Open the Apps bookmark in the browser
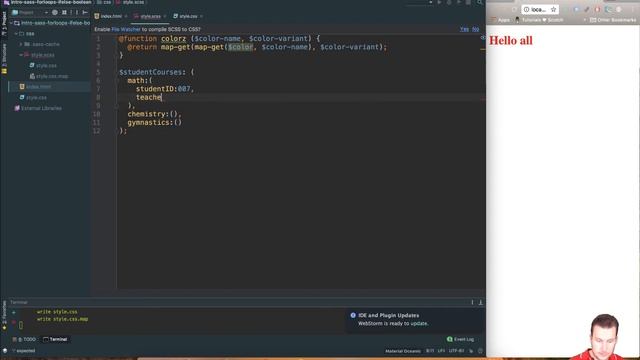 [500, 20]
